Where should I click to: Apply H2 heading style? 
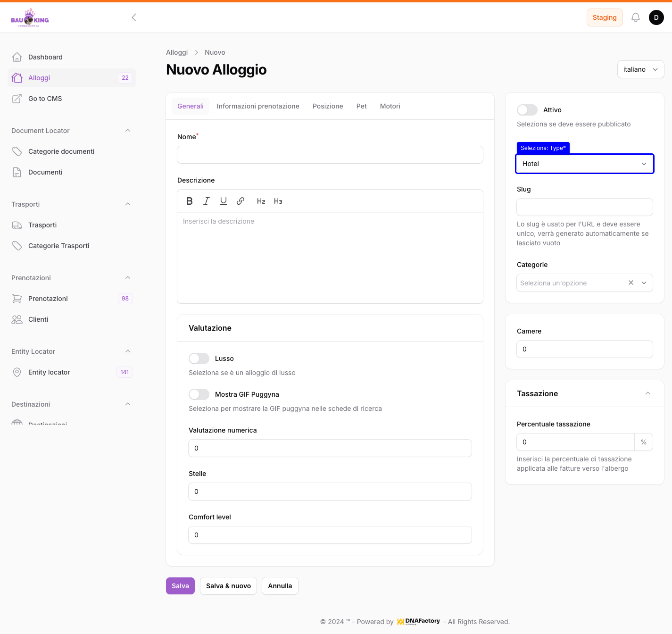pos(261,201)
